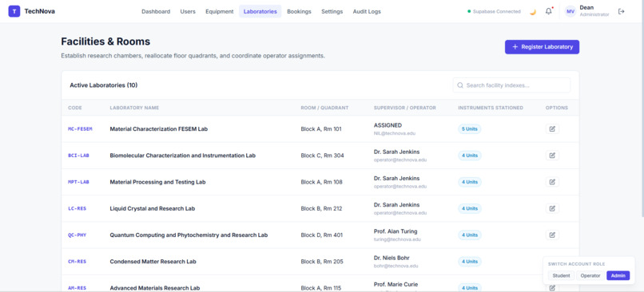This screenshot has height=292, width=644.
Task: Click the CM-RES code
Action: [x=78, y=261]
